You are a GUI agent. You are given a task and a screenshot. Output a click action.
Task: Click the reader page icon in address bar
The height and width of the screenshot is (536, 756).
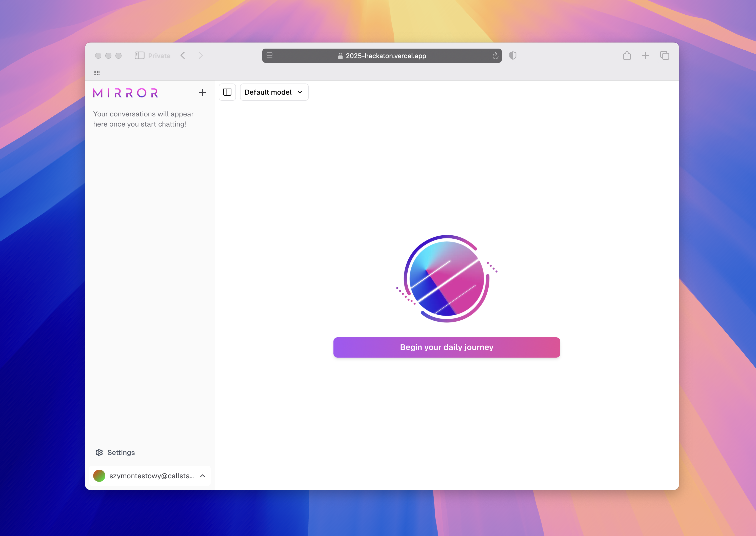269,56
